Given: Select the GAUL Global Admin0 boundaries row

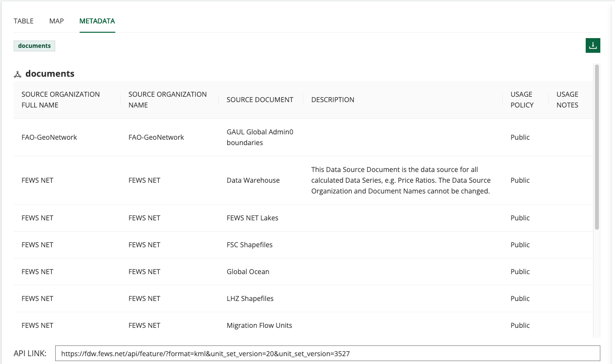Looking at the screenshot, I should (x=260, y=137).
